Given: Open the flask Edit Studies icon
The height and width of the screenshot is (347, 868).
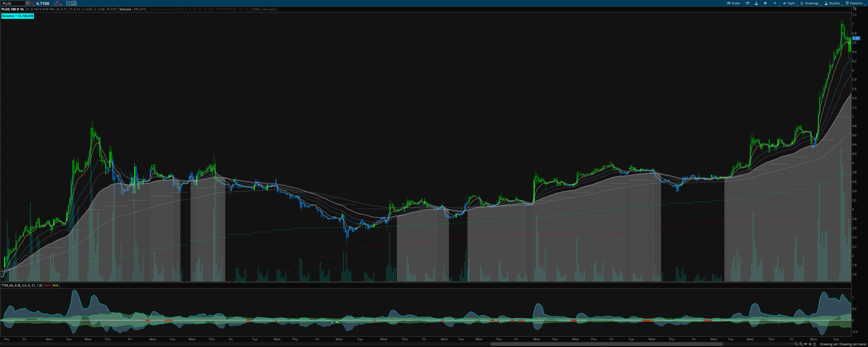Looking at the screenshot, I should coord(756,3).
